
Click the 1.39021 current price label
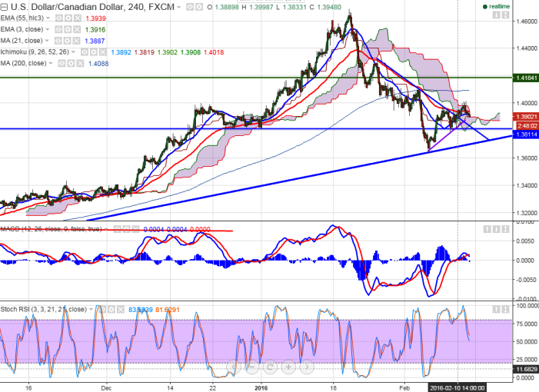pyautogui.click(x=526, y=117)
